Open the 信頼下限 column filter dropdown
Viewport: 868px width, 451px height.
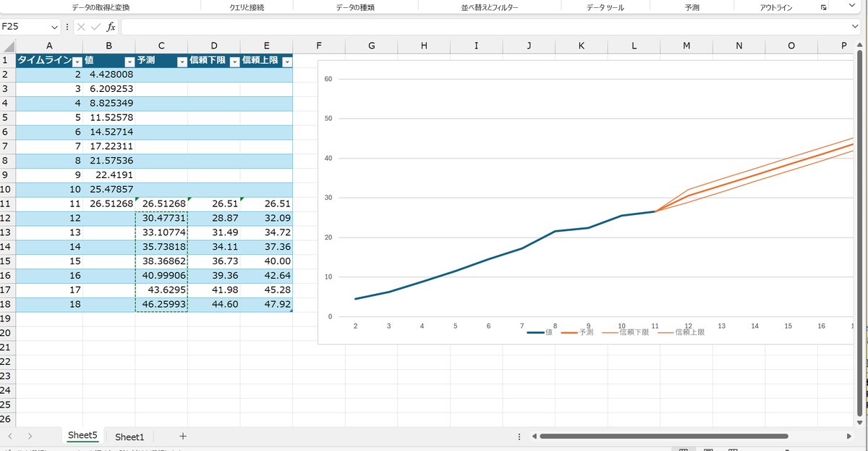tap(234, 62)
